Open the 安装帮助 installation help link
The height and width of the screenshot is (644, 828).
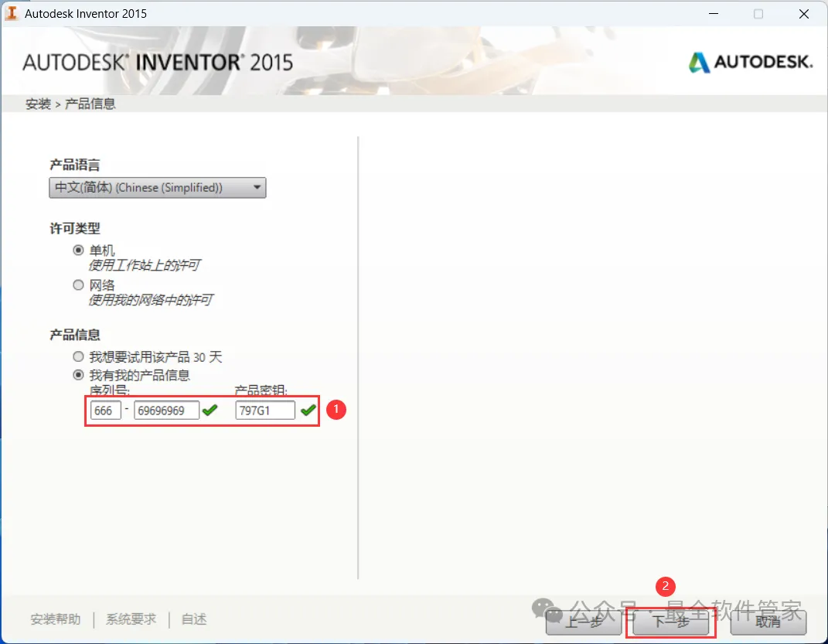coord(56,619)
